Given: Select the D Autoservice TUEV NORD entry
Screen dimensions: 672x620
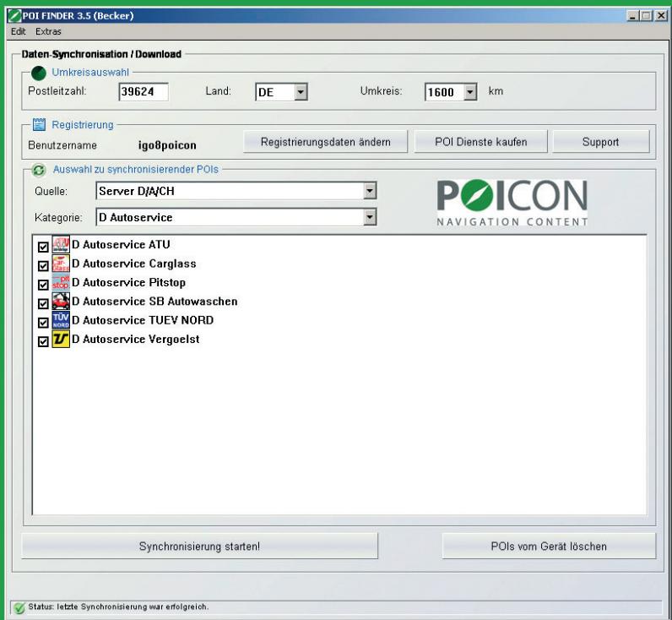Looking at the screenshot, I should 143,320.
